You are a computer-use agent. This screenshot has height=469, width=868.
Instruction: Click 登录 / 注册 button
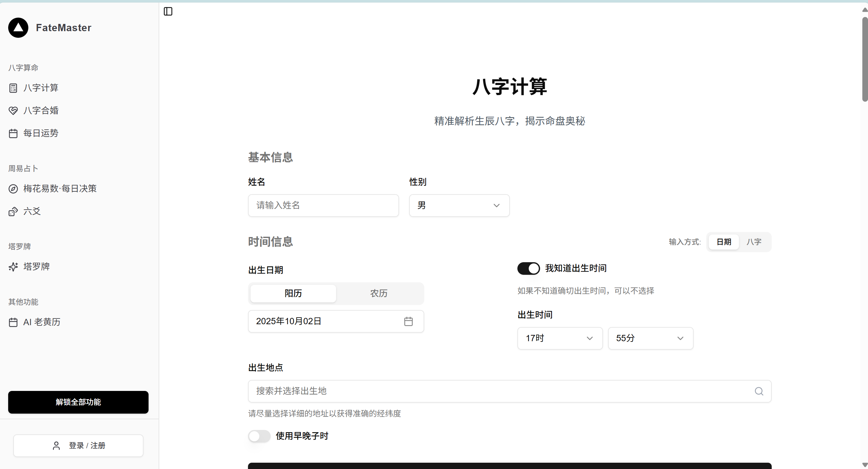pyautogui.click(x=78, y=445)
